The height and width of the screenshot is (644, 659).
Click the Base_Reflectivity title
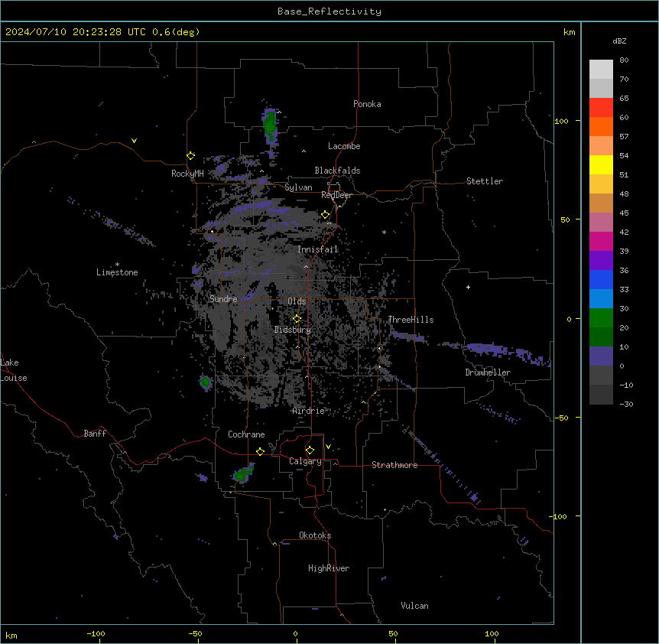click(x=329, y=11)
